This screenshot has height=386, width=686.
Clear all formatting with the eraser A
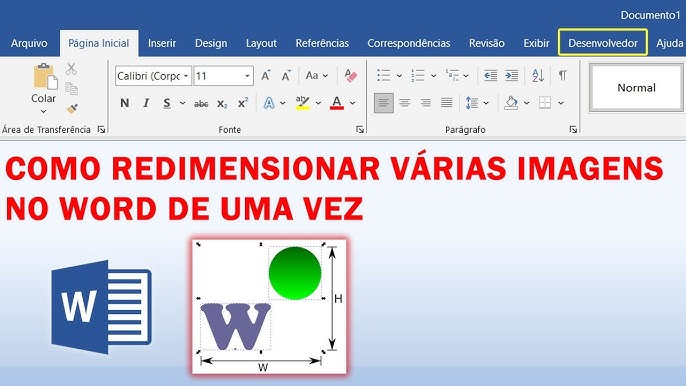click(350, 76)
